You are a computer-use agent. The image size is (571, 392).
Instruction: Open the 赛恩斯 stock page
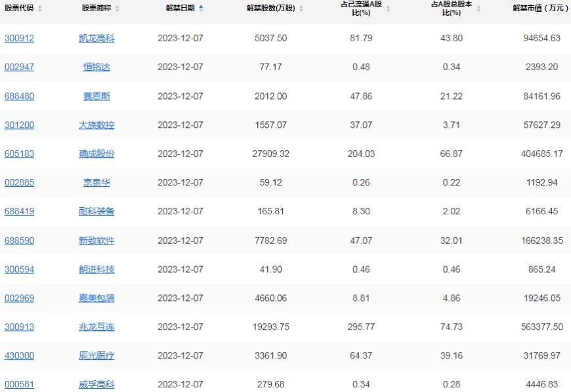(x=96, y=96)
